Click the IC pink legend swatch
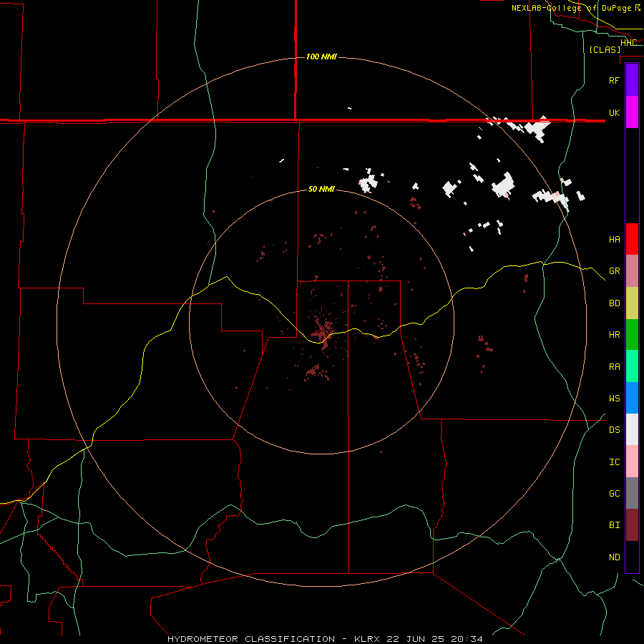Viewport: 644px width, 644px height. click(x=632, y=462)
